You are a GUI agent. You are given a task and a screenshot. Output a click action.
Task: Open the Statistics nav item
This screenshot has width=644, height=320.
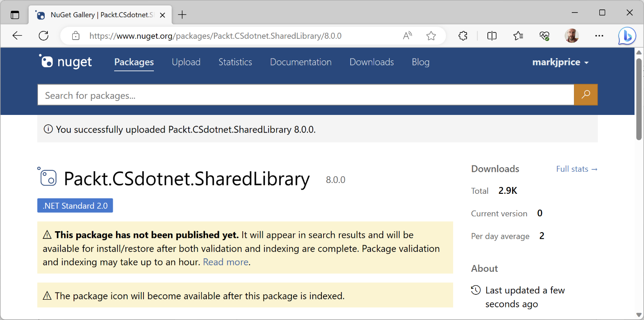[235, 62]
